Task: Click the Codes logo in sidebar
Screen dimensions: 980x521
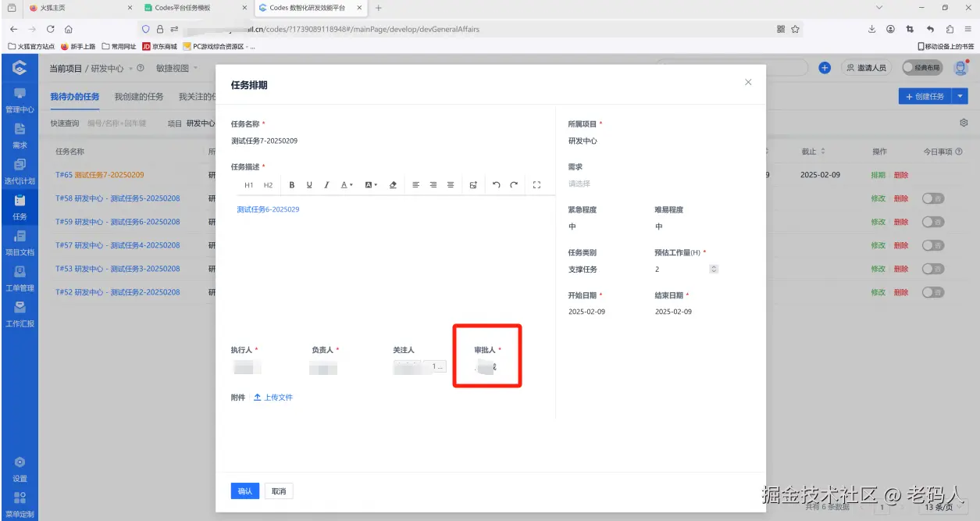Action: point(20,69)
